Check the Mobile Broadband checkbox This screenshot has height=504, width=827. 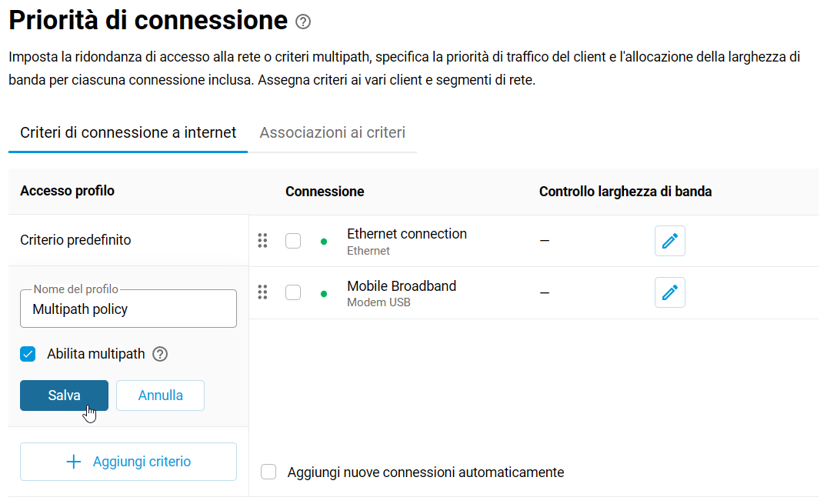[x=293, y=292]
